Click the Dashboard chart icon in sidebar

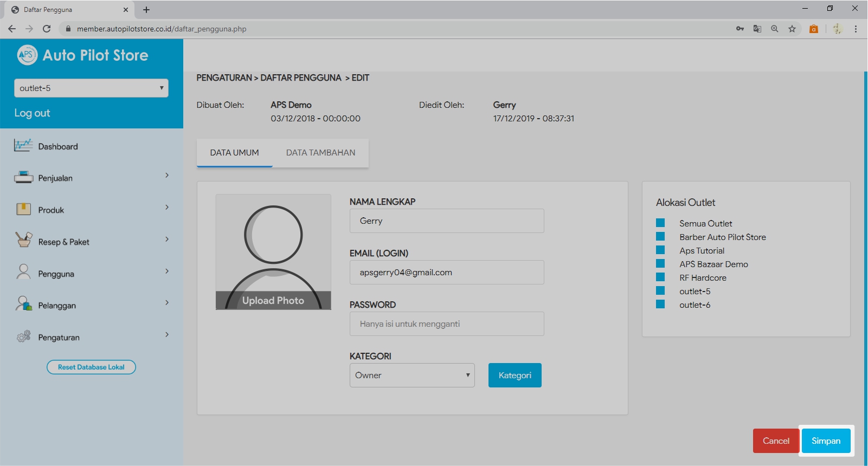[23, 146]
